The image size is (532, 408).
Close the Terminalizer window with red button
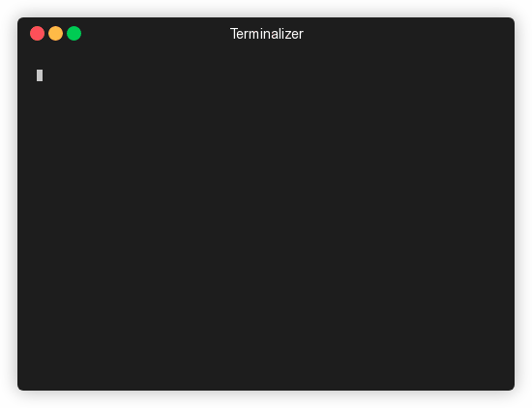click(x=38, y=34)
